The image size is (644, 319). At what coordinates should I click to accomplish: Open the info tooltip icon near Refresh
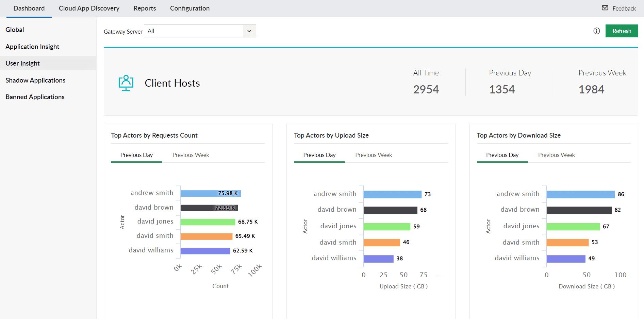[x=597, y=31]
